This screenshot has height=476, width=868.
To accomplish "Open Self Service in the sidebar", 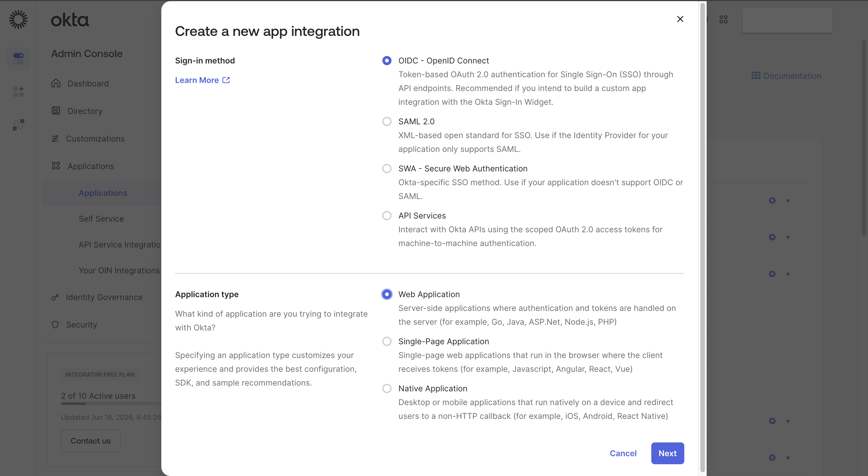I will [101, 219].
